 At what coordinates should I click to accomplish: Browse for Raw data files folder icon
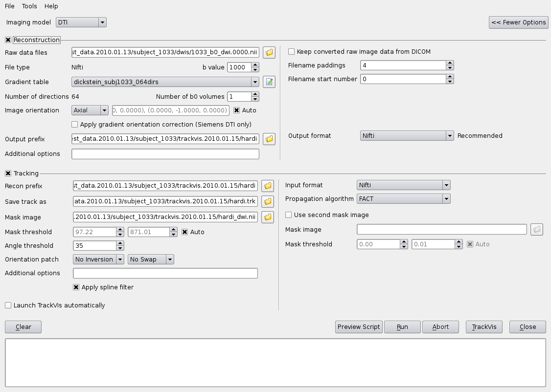click(269, 52)
